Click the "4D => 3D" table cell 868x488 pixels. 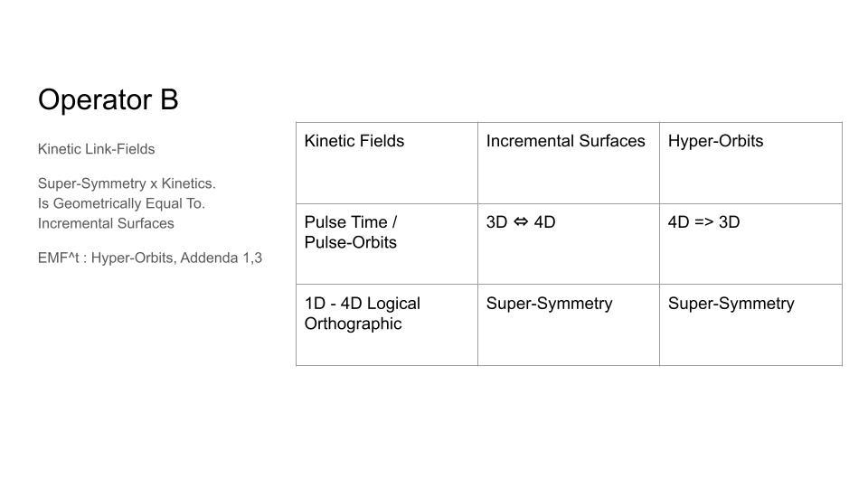pyautogui.click(x=703, y=222)
